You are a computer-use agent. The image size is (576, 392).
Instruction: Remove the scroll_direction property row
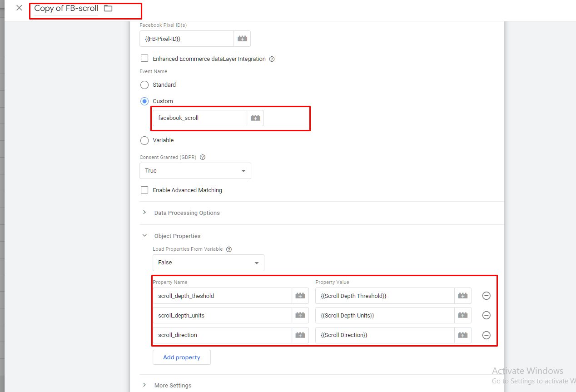coord(486,335)
